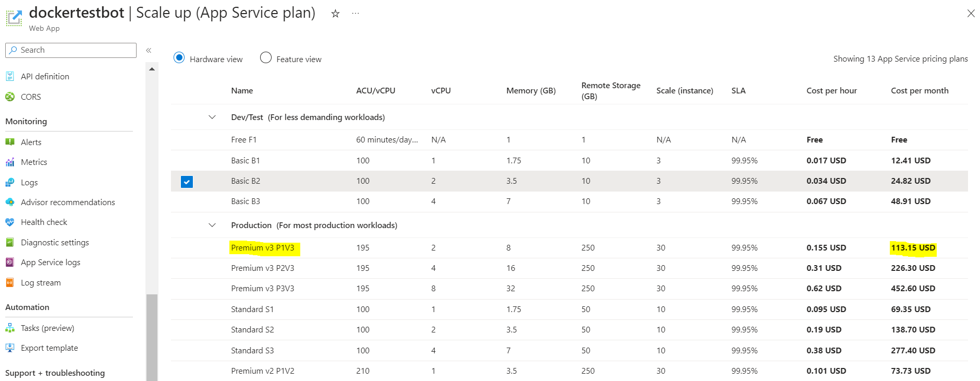Open Diagnostic settings menu item

55,242
